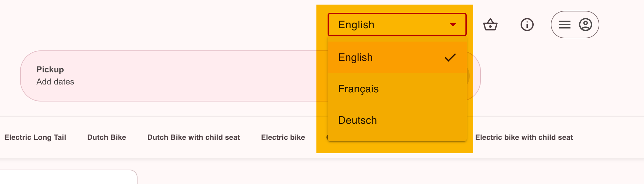Select the Electric Long Tail tab
644x184 pixels.
coord(35,138)
